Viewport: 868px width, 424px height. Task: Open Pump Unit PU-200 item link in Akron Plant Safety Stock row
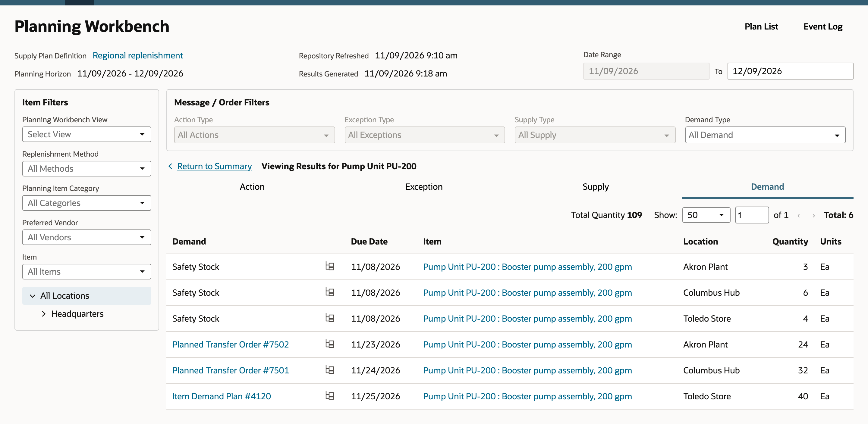tap(527, 267)
